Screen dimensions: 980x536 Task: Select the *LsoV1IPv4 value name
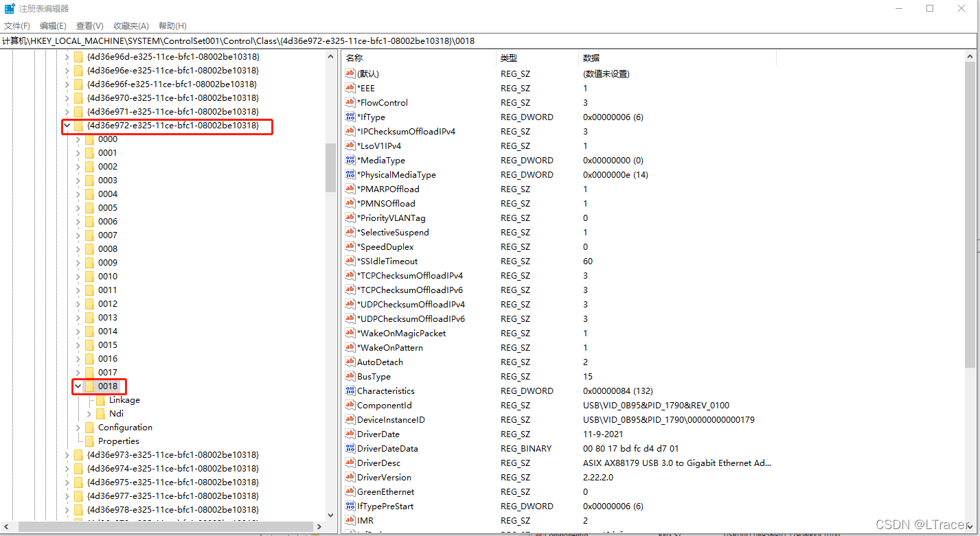pos(379,145)
